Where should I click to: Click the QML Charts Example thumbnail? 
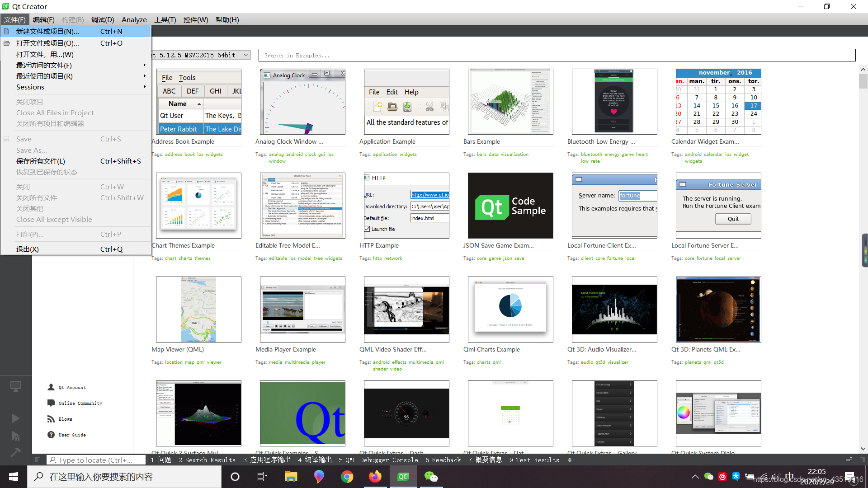coord(510,309)
